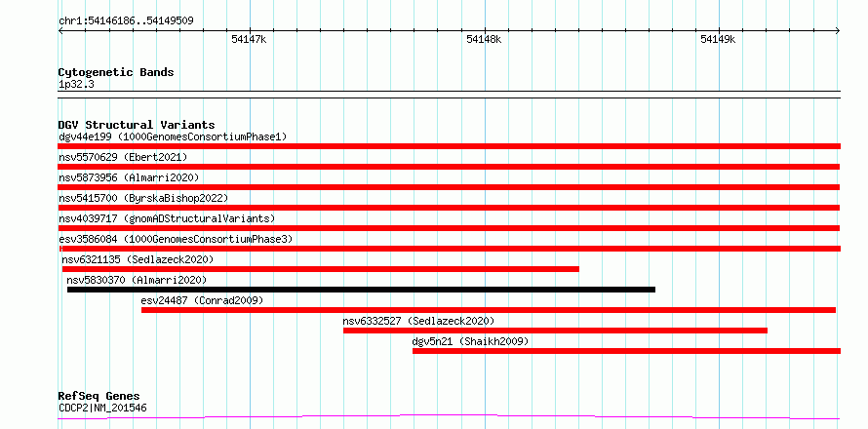
Task: Open variant nsv5830370 (Almarri2020) label
Action: point(137,280)
